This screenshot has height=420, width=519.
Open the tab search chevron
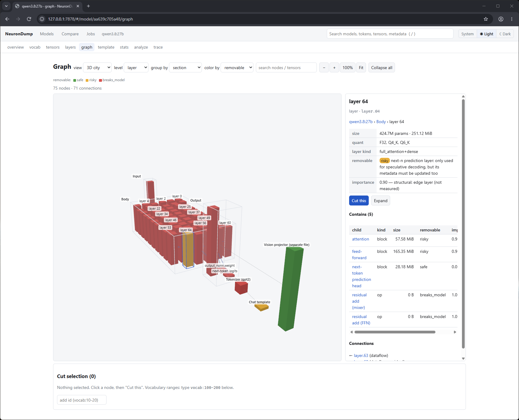point(6,6)
